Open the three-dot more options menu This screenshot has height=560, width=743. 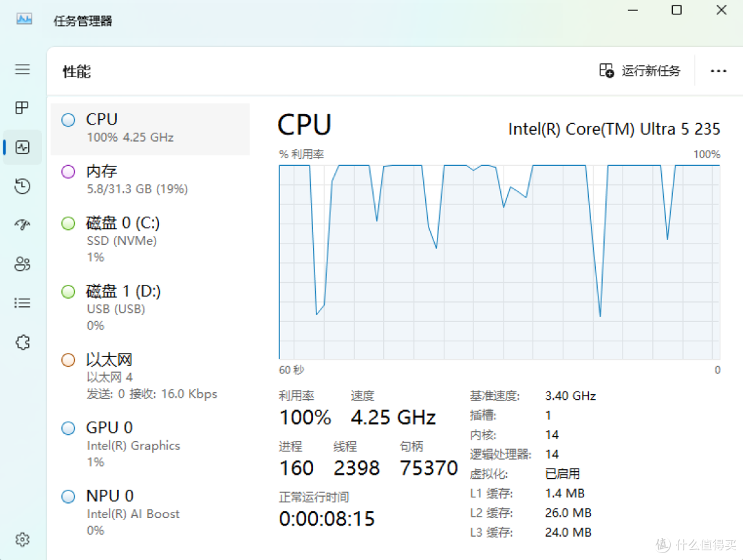point(718,71)
